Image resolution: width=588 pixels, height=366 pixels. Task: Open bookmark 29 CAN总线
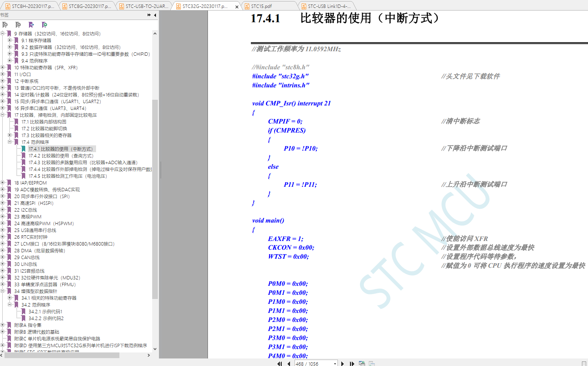(x=27, y=257)
